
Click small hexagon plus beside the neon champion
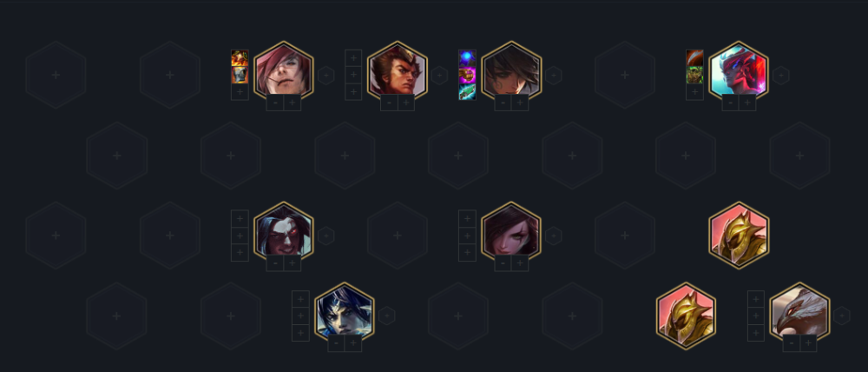pyautogui.click(x=780, y=75)
